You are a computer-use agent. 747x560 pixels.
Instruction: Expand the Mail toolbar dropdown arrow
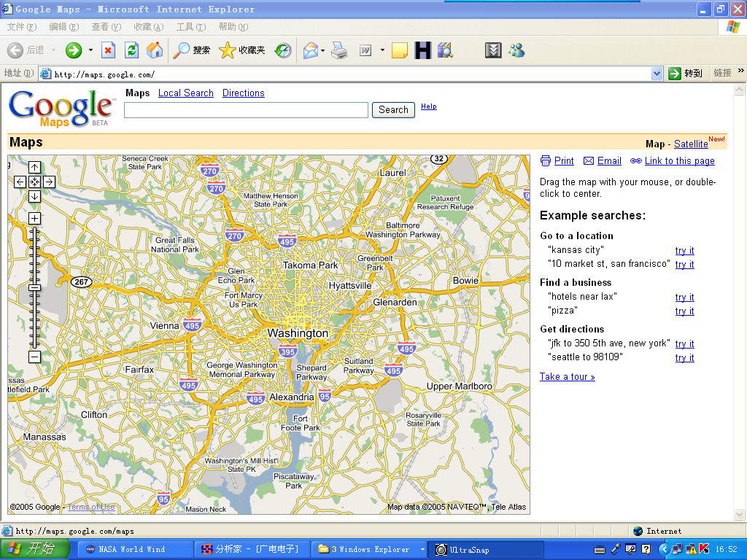point(322,50)
